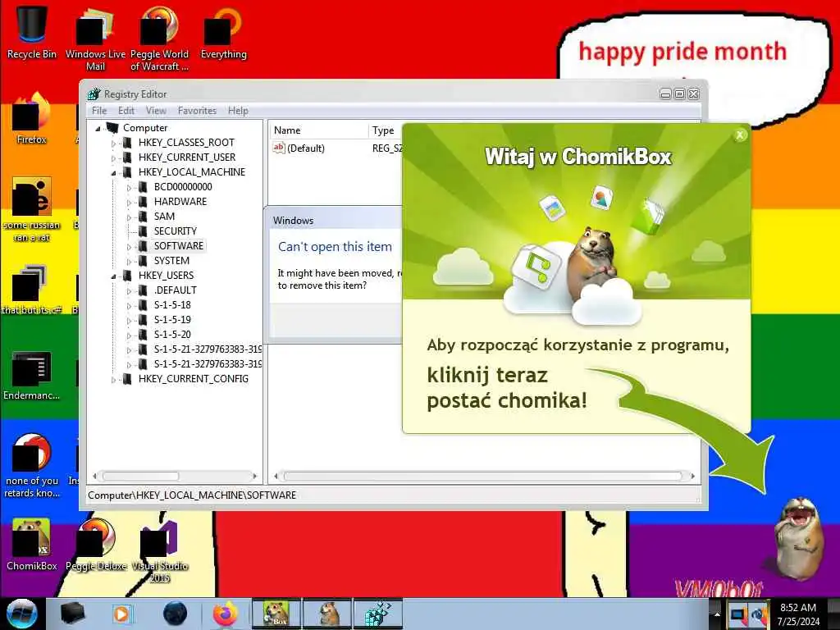This screenshot has height=630, width=840.
Task: Open Peggle World of Warcraft desktop icon
Action: pos(159,39)
